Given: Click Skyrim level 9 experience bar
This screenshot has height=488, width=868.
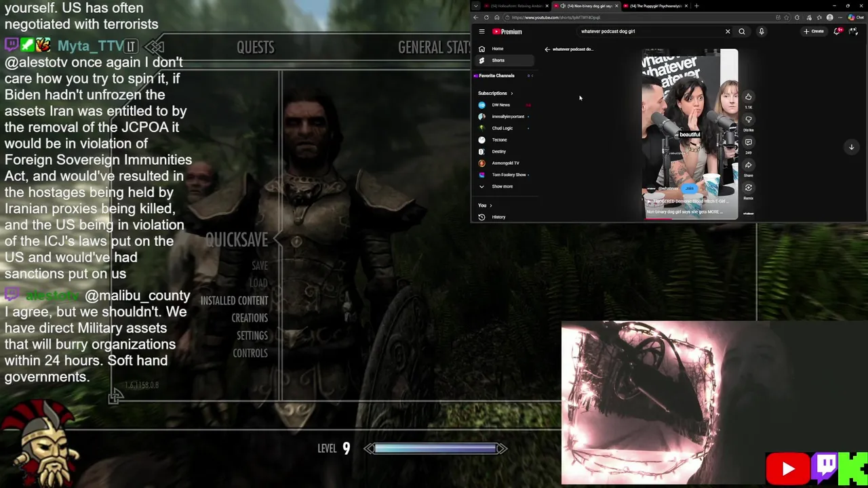Looking at the screenshot, I should (x=435, y=448).
